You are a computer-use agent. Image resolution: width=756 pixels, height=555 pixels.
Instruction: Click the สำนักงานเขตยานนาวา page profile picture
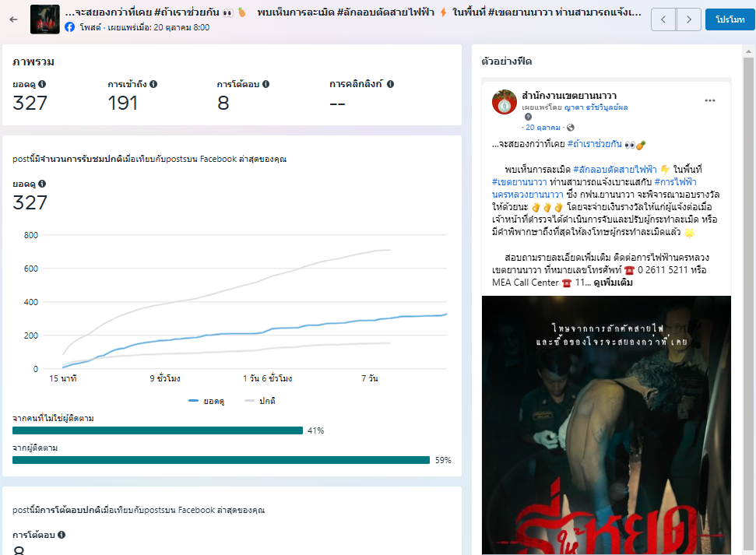pyautogui.click(x=505, y=103)
